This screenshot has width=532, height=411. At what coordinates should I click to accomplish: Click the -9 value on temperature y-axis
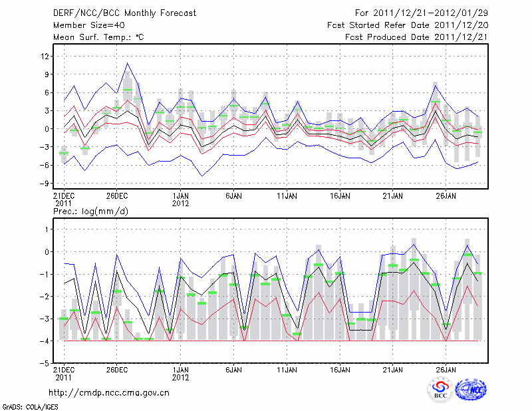tap(45, 184)
